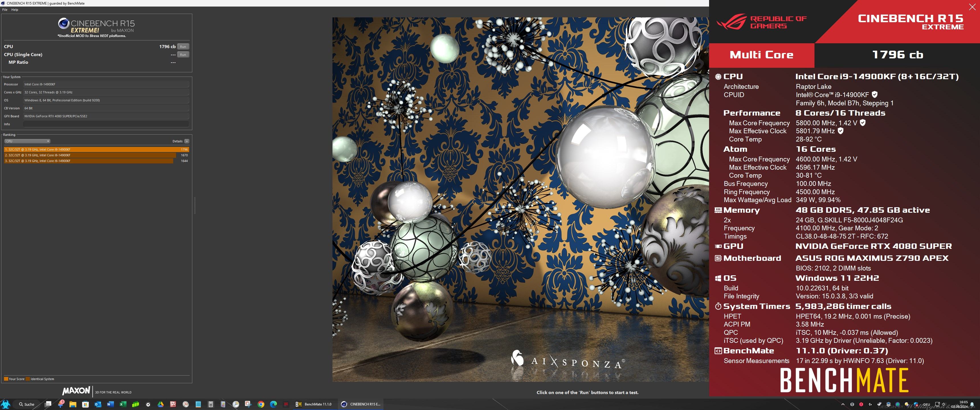Click the Processor field Intel Core i9-14900KF
Image resolution: width=980 pixels, height=410 pixels.
[x=106, y=84]
